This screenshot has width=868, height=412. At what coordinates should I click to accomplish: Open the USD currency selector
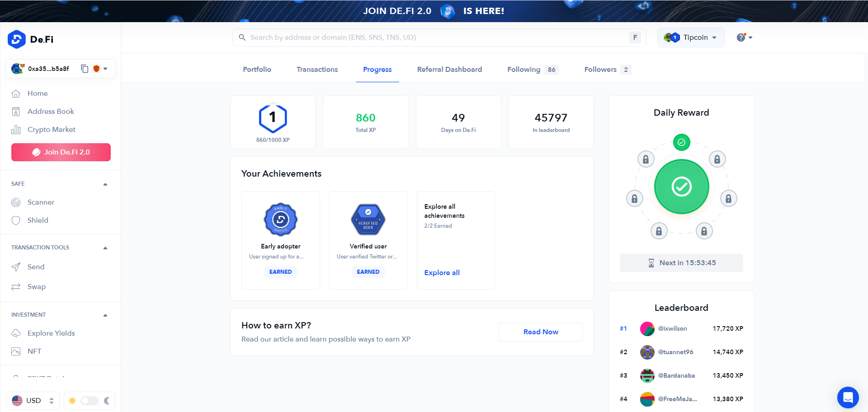tap(33, 401)
